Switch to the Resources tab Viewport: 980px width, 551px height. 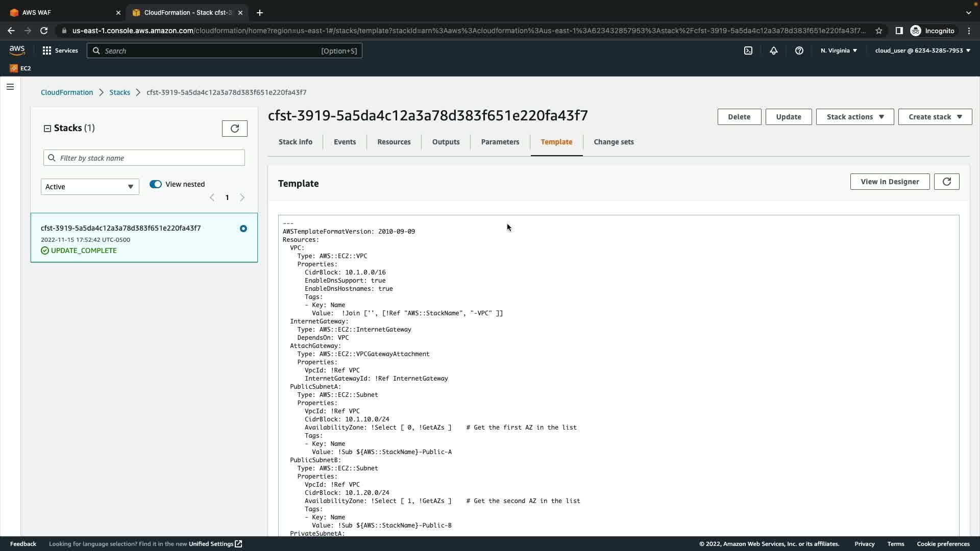click(394, 142)
